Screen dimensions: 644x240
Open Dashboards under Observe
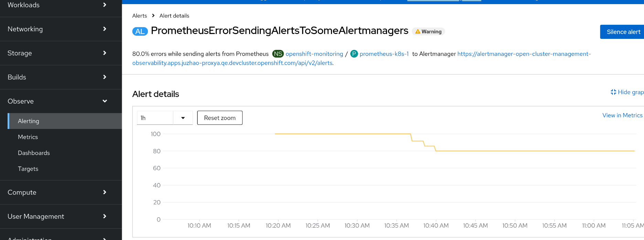[x=34, y=153]
